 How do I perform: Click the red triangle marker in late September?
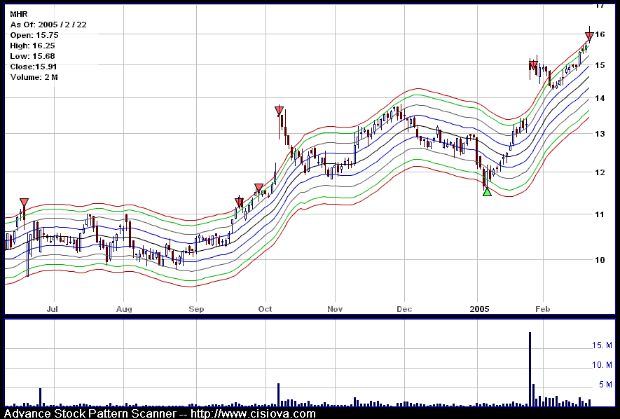[x=259, y=188]
